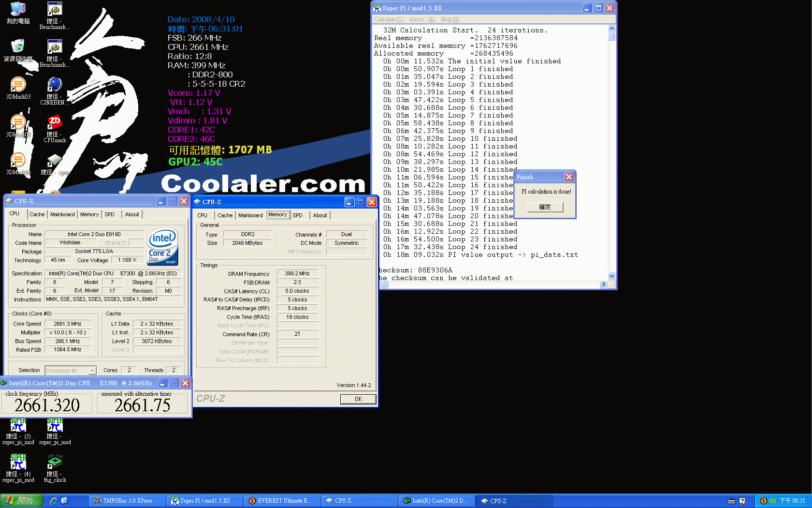Viewport: 812px width, 508px height.
Task: Open the thg_clock shortcut icon
Action: click(x=55, y=463)
